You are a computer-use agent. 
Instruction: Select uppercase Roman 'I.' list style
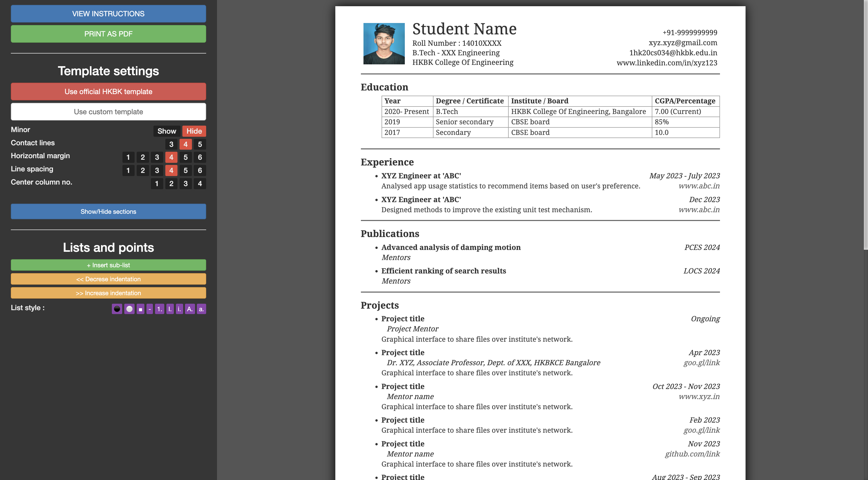point(170,309)
